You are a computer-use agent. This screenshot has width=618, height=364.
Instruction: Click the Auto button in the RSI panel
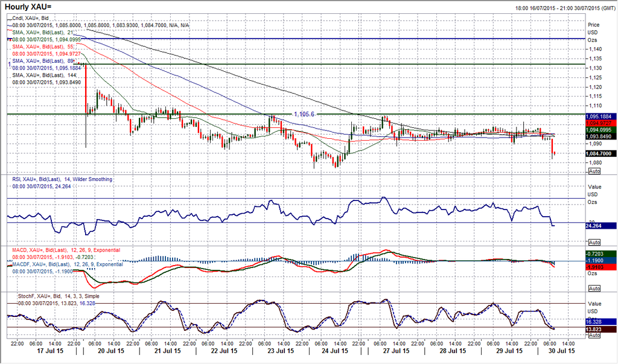(x=594, y=242)
